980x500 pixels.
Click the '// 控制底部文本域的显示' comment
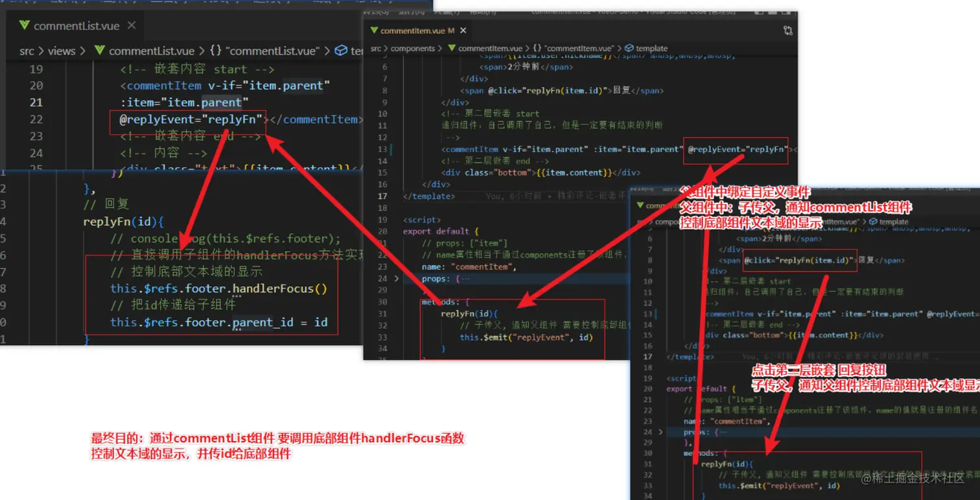point(187,271)
